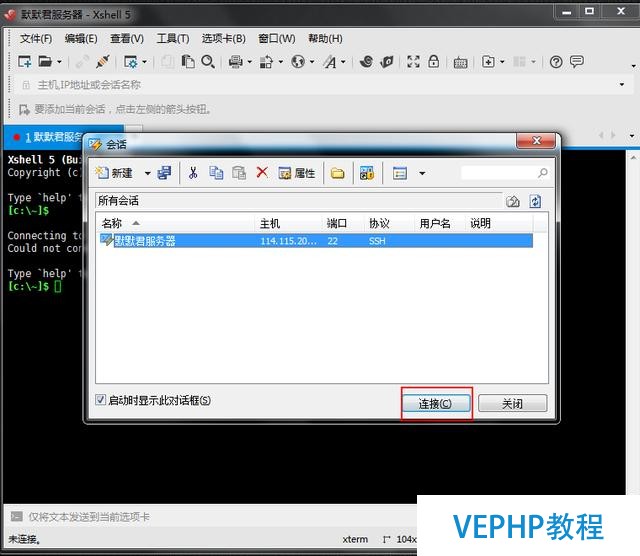
Task: Click 新建 new session in dialog
Action: tap(114, 173)
